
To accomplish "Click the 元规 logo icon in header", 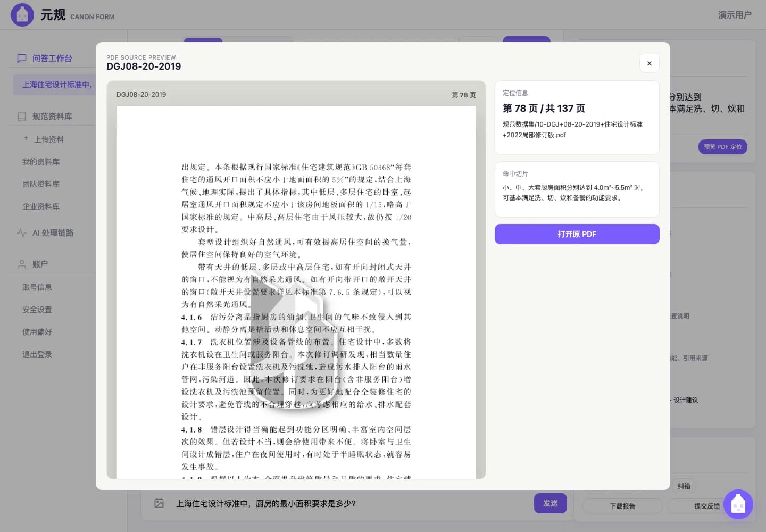I will point(22,15).
